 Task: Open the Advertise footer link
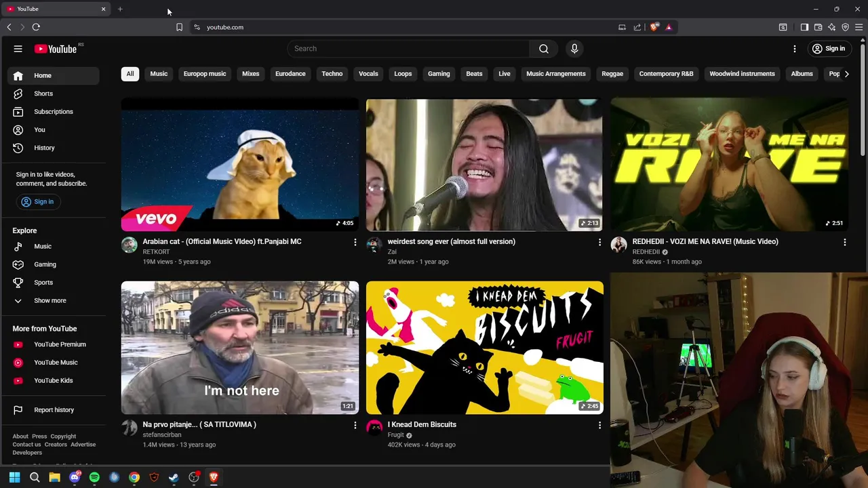[x=83, y=445]
